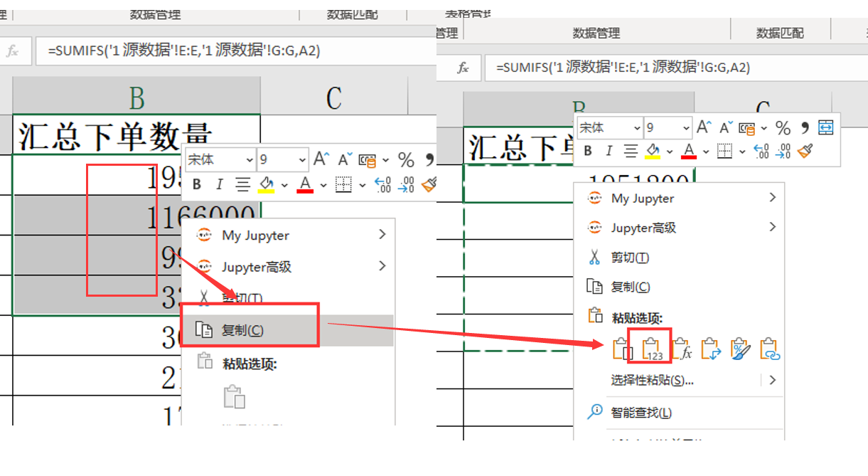
Task: Click 智能查找(L) in right menu
Action: point(679,412)
